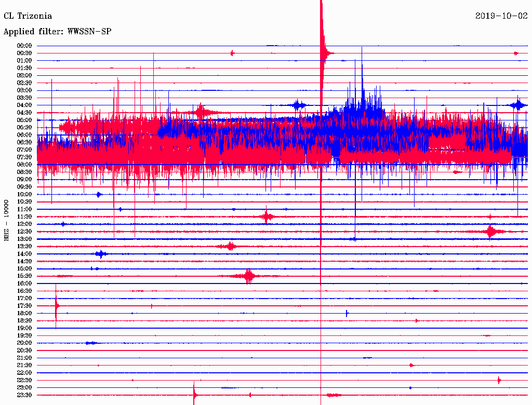532x405 pixels.
Task: Select the 00:30 time label
Action: pos(24,53)
